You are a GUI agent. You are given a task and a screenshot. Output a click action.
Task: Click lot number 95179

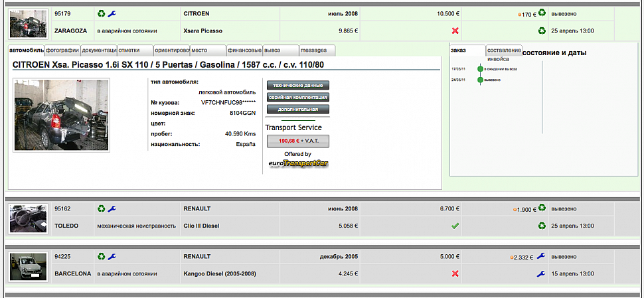coord(62,13)
